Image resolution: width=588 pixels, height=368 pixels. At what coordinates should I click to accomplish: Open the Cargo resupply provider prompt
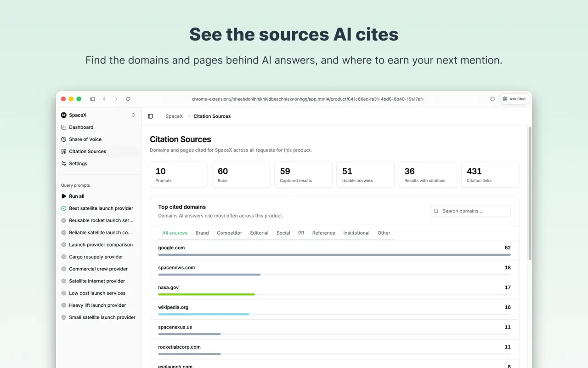(x=96, y=257)
